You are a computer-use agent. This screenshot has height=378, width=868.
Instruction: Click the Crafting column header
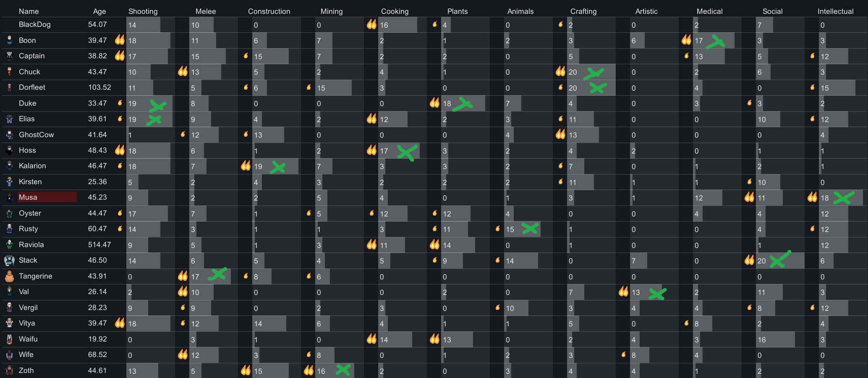pyautogui.click(x=583, y=11)
